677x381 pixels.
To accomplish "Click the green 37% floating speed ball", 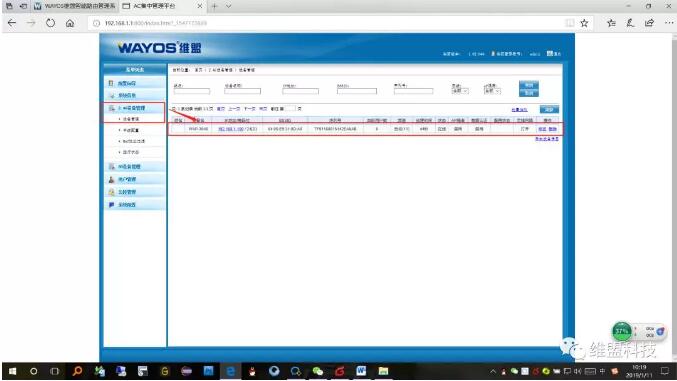I will pos(622,331).
